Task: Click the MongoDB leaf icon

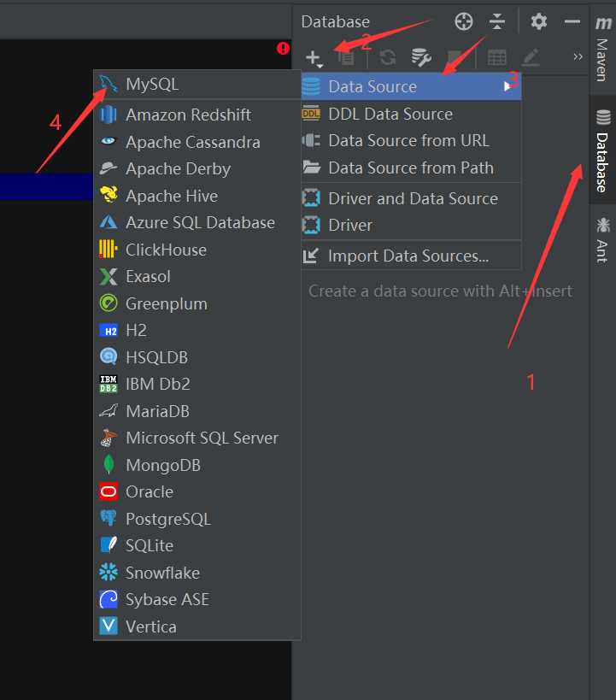Action: point(109,465)
